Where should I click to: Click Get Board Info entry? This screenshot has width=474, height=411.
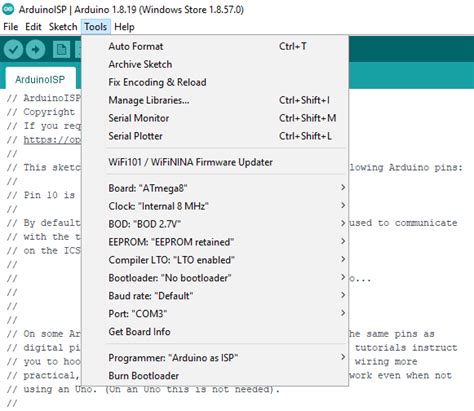(x=215, y=332)
